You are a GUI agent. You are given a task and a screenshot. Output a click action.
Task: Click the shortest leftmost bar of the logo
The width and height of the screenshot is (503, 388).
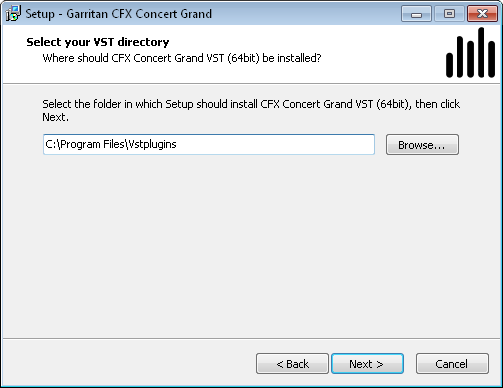(x=449, y=65)
